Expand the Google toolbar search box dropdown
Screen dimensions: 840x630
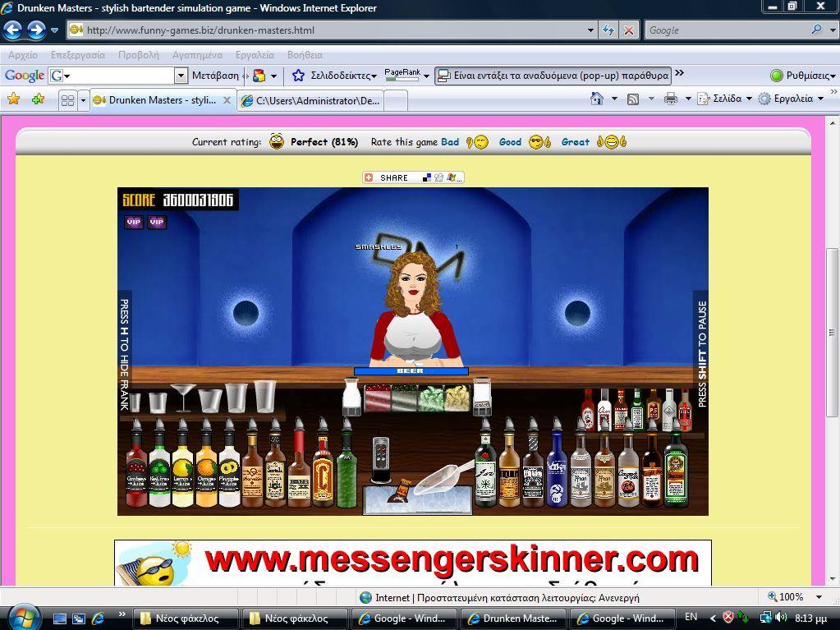[x=181, y=76]
